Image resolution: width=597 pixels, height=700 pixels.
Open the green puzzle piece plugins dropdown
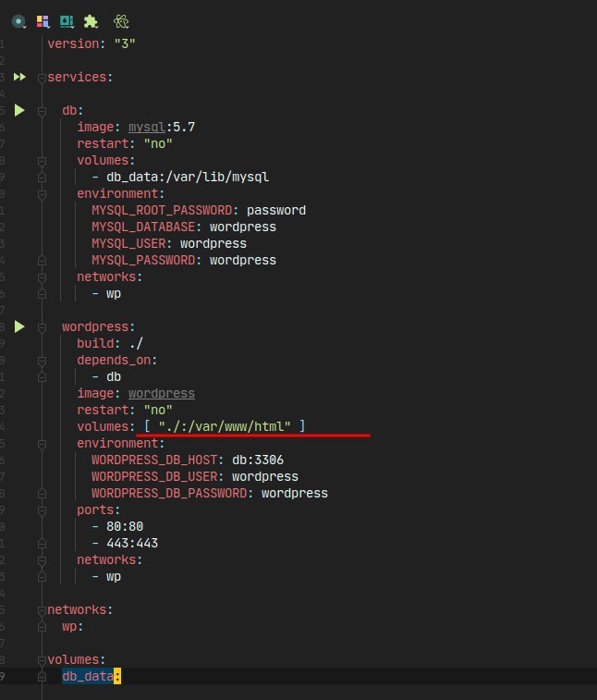point(91,21)
